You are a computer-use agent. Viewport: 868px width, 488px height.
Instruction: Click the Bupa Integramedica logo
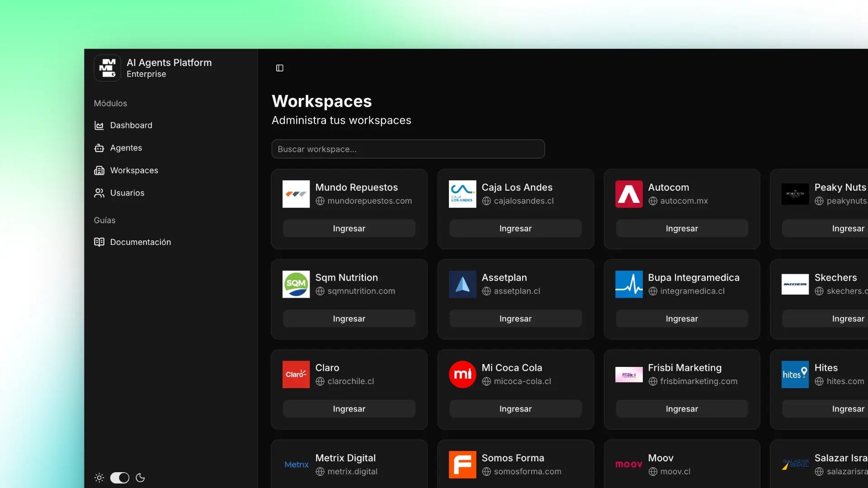pyautogui.click(x=629, y=284)
